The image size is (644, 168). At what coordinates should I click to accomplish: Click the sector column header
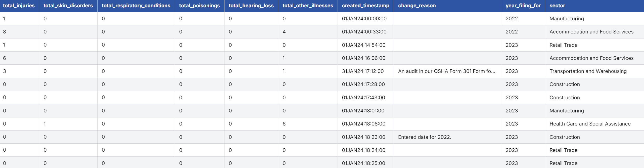click(557, 6)
